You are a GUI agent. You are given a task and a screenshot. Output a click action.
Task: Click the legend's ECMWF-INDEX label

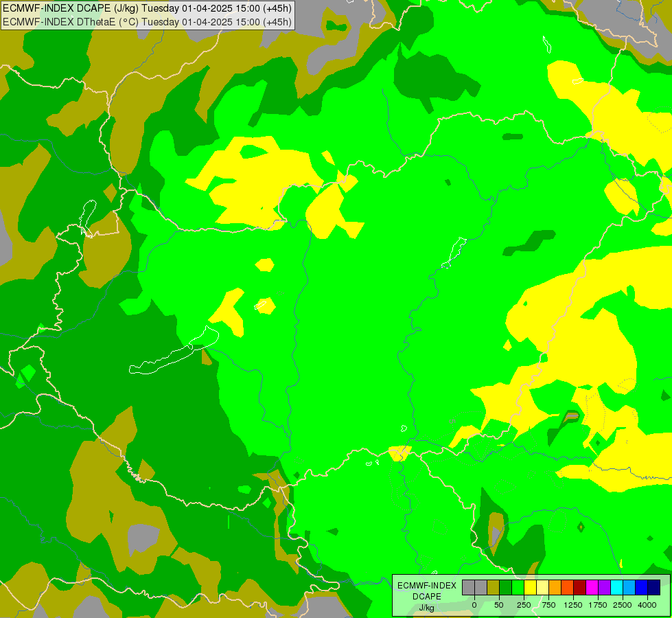(x=427, y=586)
